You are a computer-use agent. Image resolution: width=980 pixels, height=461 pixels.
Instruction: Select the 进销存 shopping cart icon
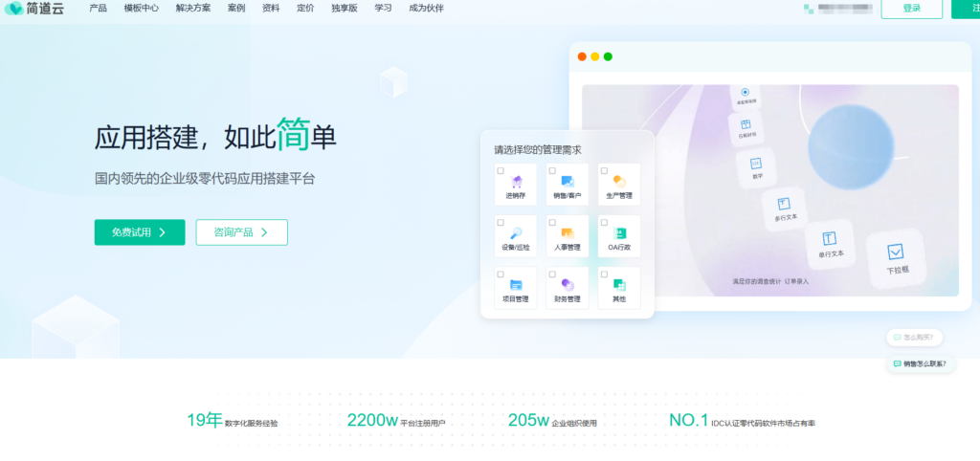(x=517, y=181)
